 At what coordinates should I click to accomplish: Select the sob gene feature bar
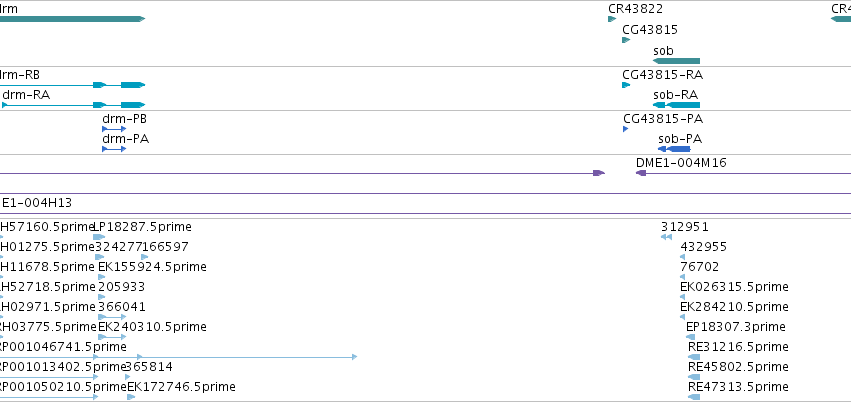coord(676,61)
